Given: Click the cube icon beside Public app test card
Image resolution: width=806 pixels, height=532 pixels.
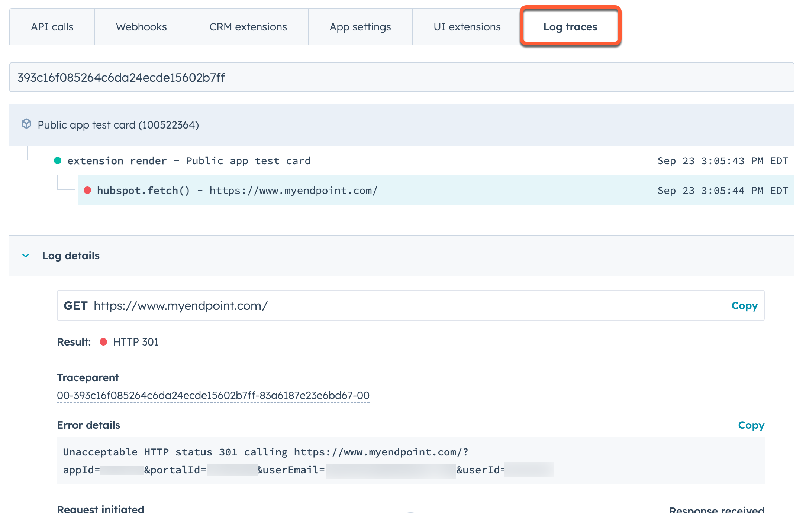Looking at the screenshot, I should (26, 124).
